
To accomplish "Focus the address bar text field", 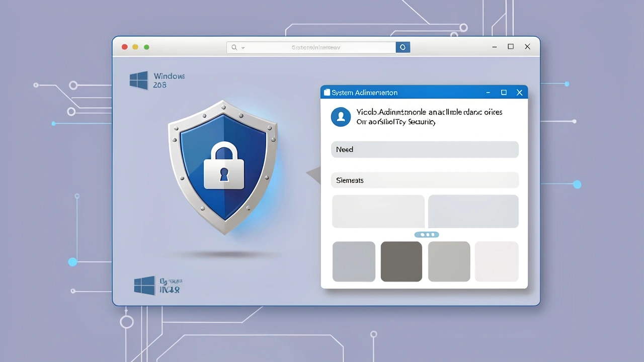I will click(x=311, y=47).
